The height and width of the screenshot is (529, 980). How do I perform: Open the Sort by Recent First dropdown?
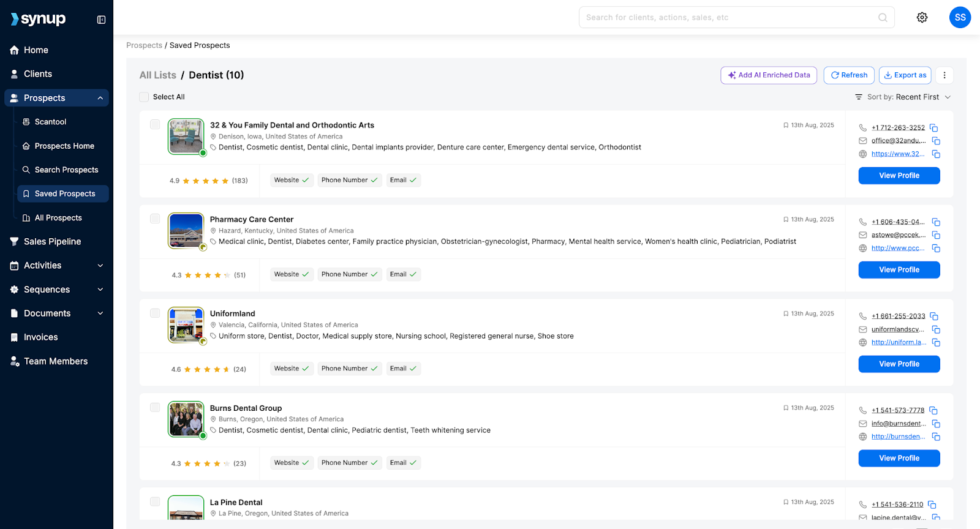click(x=903, y=97)
